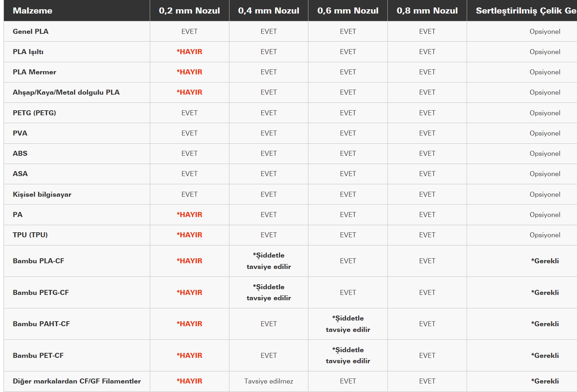Click Opsiyonel in the PLA Işıltı row
The image size is (577, 392).
pos(545,52)
